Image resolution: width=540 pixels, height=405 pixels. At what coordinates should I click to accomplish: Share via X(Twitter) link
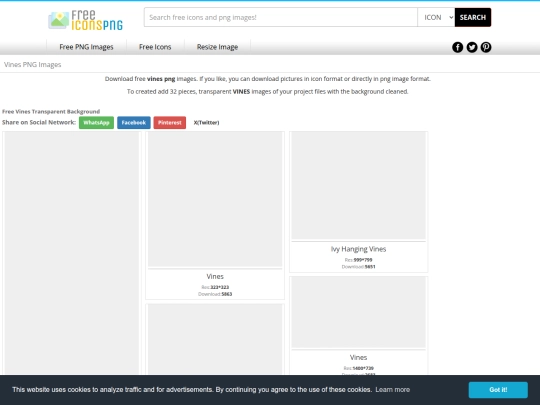(x=206, y=123)
